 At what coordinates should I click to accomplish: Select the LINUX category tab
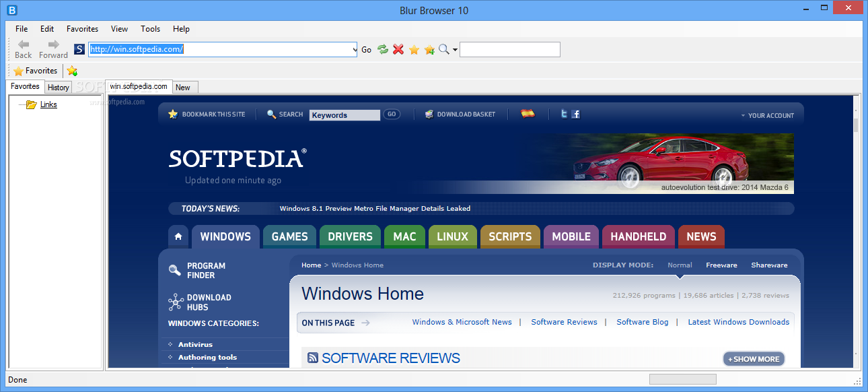(452, 236)
